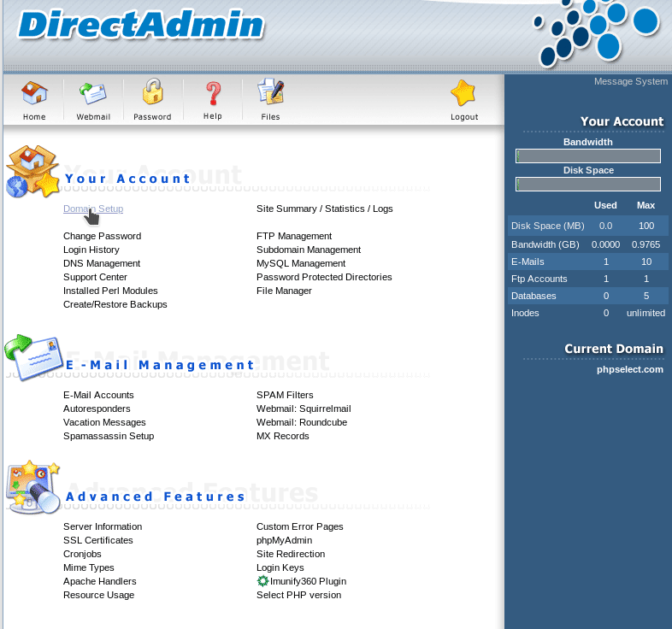Select Webmail: Roundcube link

(x=302, y=422)
